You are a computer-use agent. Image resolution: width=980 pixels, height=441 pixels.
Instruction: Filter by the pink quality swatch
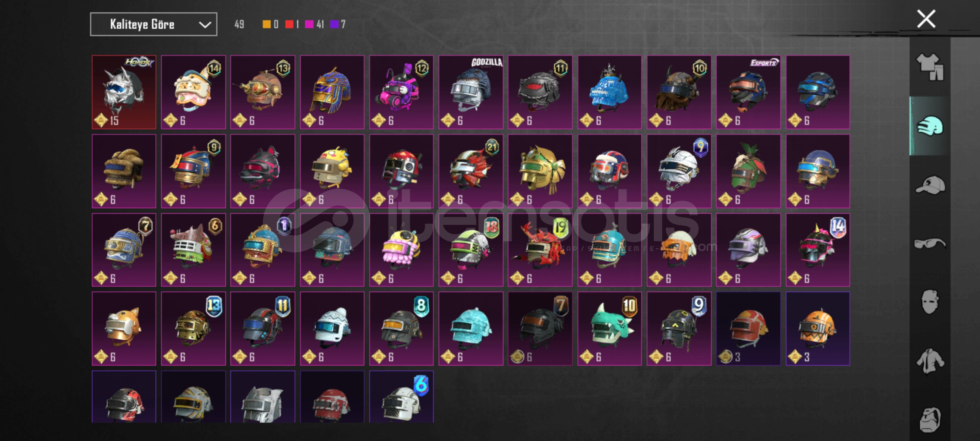point(309,24)
